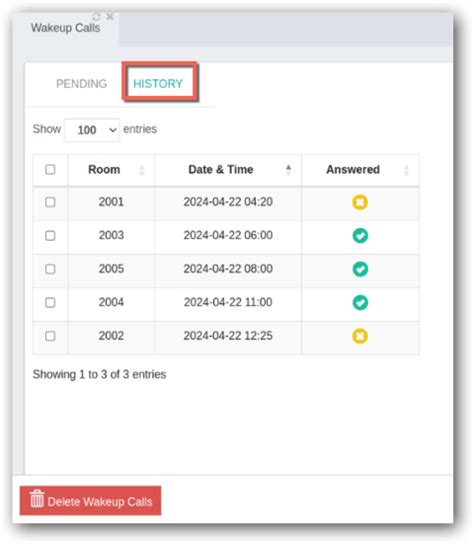Check the box for room 2001

click(50, 202)
